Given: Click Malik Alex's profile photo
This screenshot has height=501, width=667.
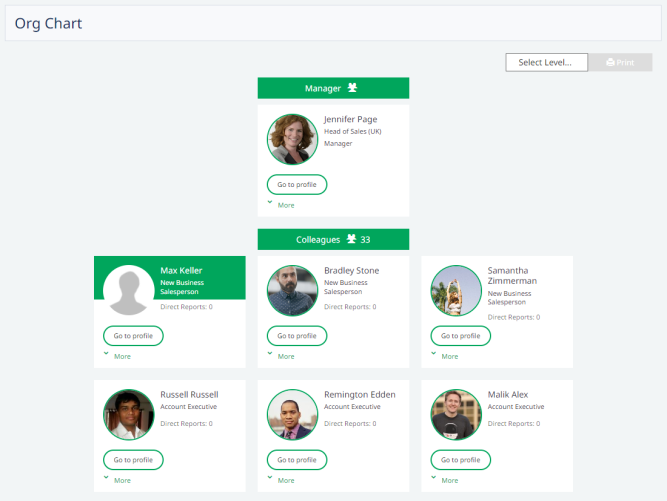Looking at the screenshot, I should pos(456,414).
